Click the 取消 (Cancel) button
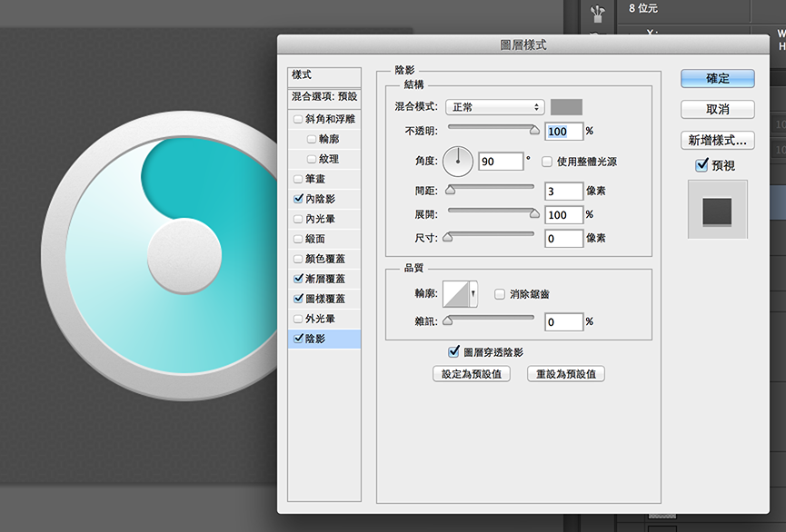Image resolution: width=786 pixels, height=532 pixels. [x=717, y=109]
